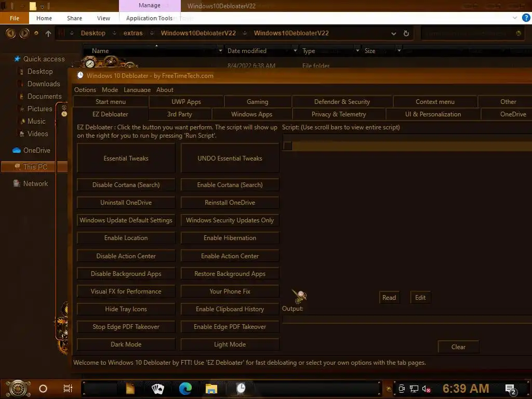Click the network tray icon
The height and width of the screenshot is (399, 532).
[414, 389]
